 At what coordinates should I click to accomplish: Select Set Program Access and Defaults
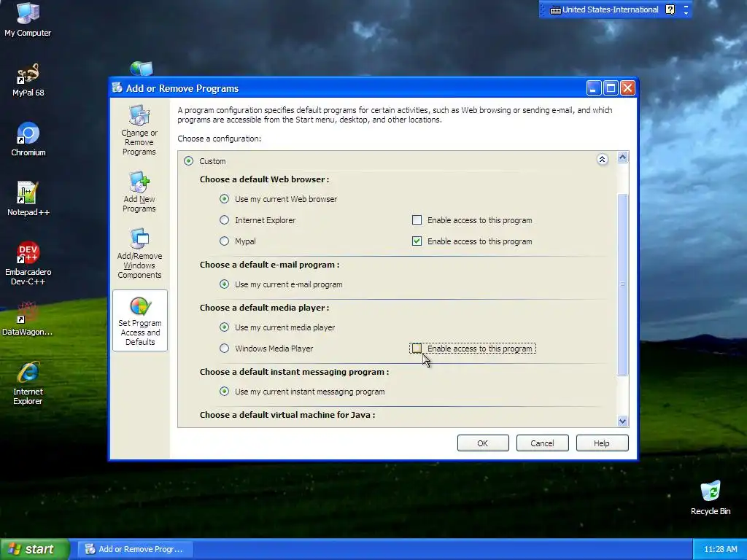point(139,321)
